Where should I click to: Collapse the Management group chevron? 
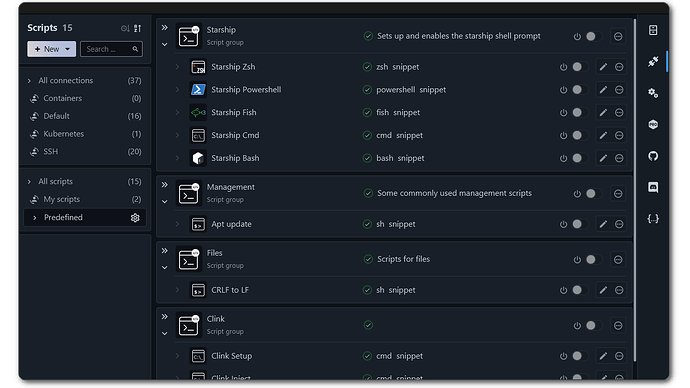pyautogui.click(x=165, y=202)
